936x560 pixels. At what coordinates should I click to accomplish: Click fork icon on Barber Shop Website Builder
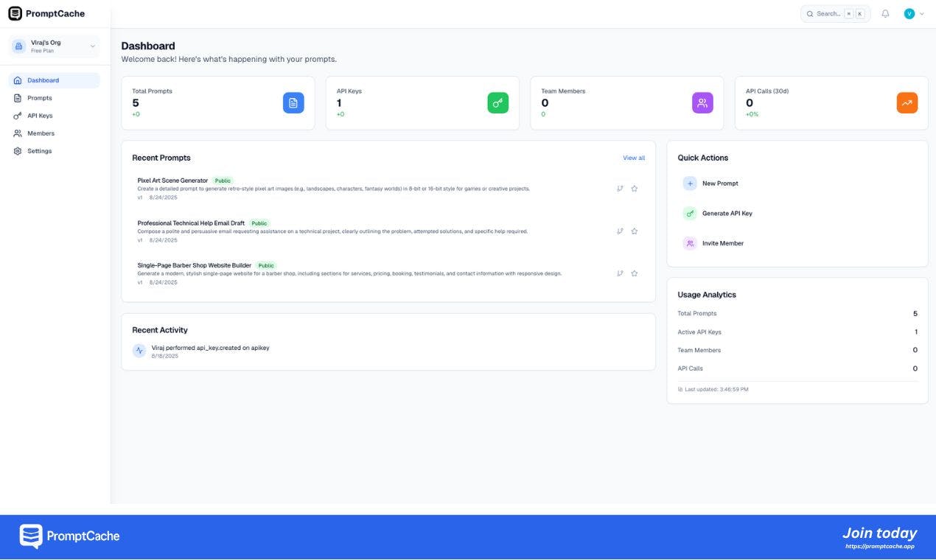tap(620, 273)
